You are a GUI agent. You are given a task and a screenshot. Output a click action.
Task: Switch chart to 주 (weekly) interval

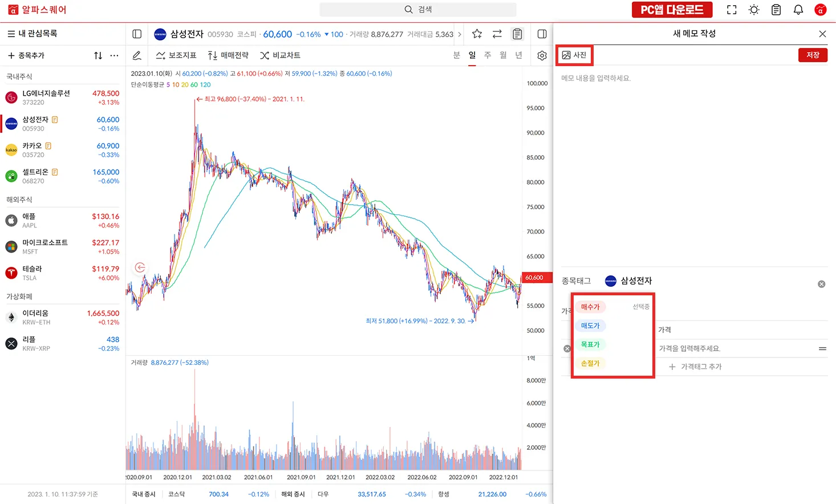point(488,55)
